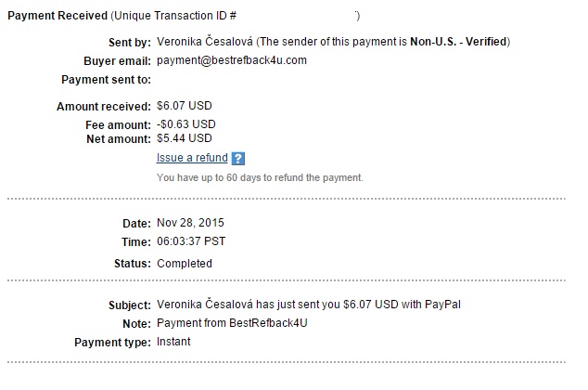The width and height of the screenshot is (588, 390).
Task: Click the Buyer email label
Action: click(x=118, y=60)
